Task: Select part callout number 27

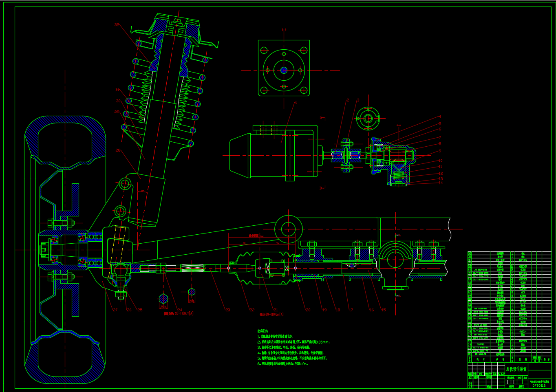Action: (115, 310)
